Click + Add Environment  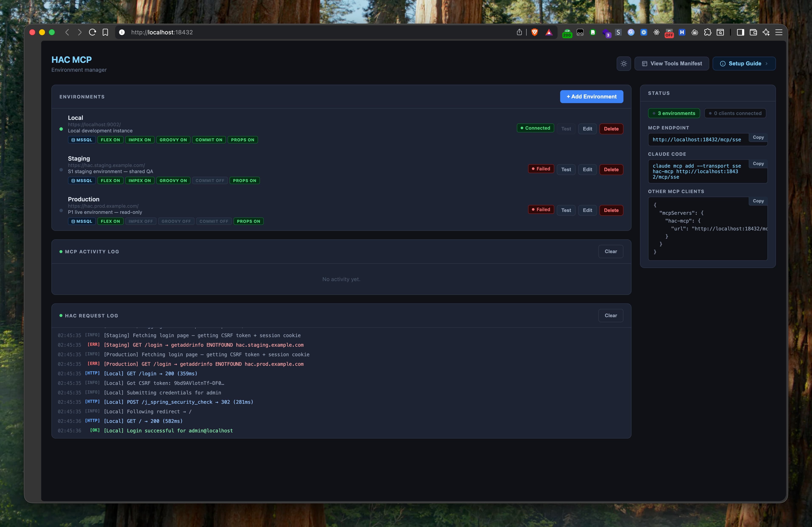pos(591,97)
